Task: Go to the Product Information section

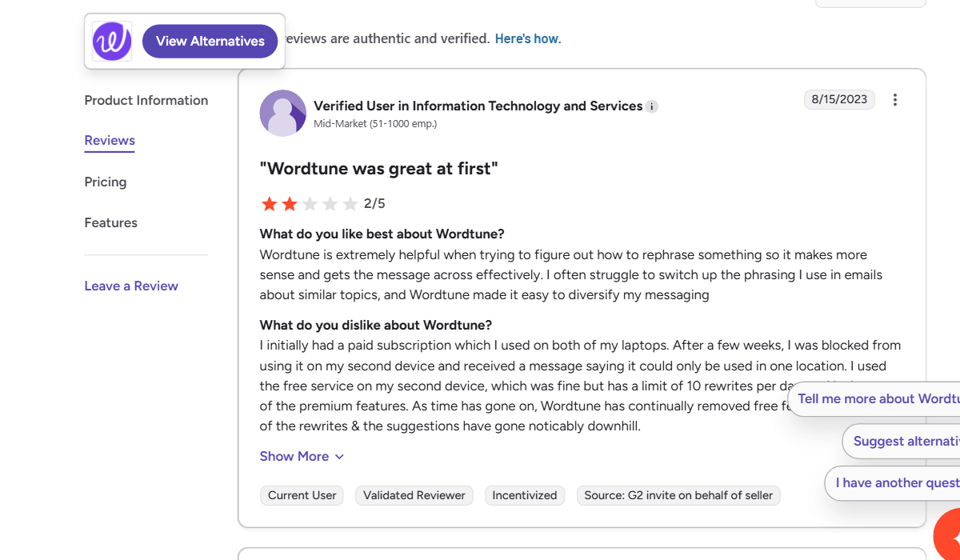Action: point(146,101)
